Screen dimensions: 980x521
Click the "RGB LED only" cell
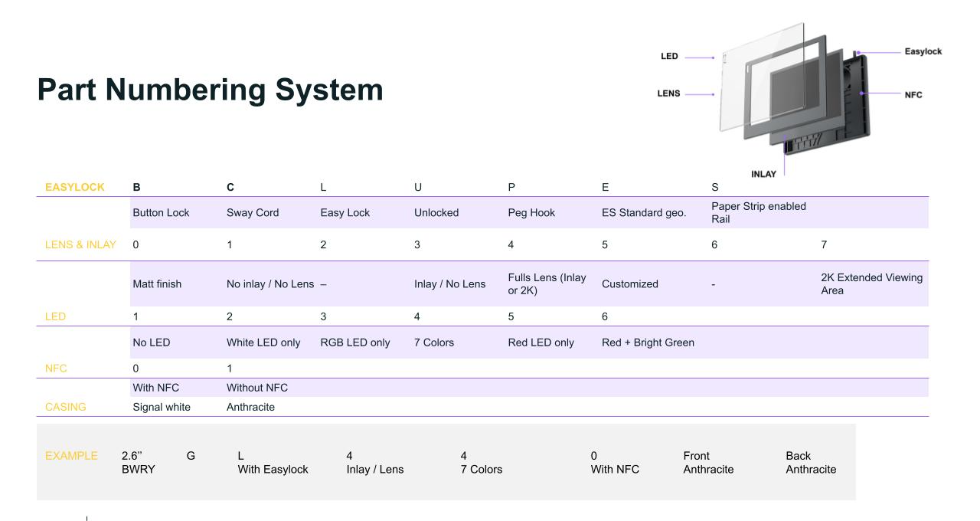pyautogui.click(x=354, y=342)
